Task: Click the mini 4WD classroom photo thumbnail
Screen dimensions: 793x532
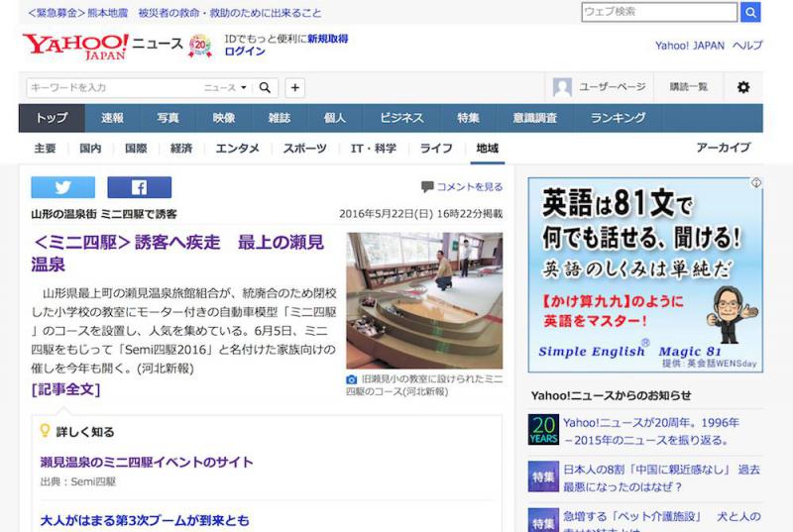Action: pyautogui.click(x=423, y=300)
